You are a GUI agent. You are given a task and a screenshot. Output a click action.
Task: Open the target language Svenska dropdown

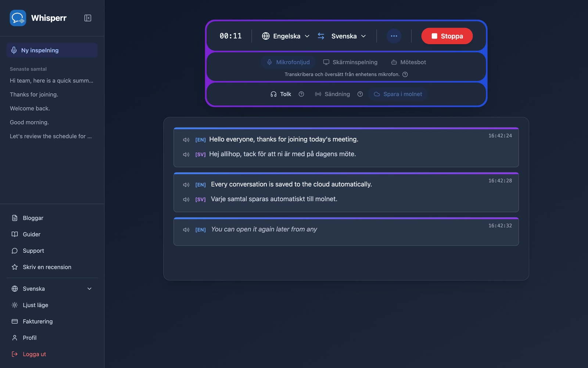click(348, 36)
